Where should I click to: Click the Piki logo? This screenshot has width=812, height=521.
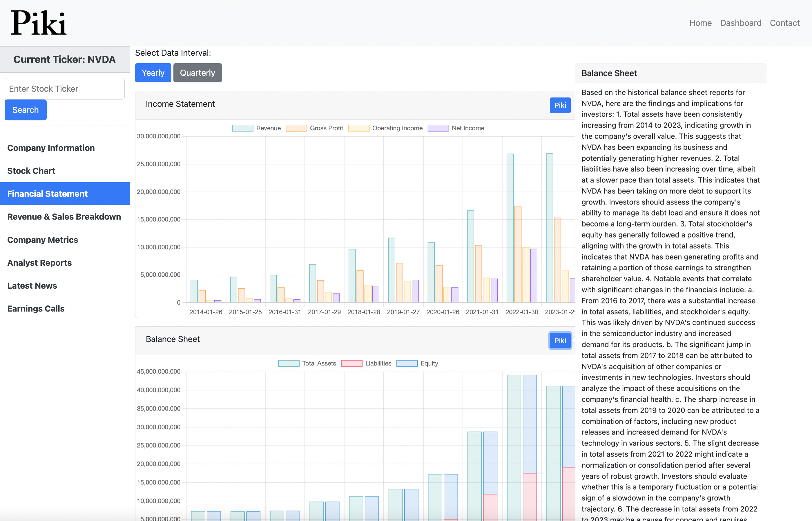click(x=39, y=23)
